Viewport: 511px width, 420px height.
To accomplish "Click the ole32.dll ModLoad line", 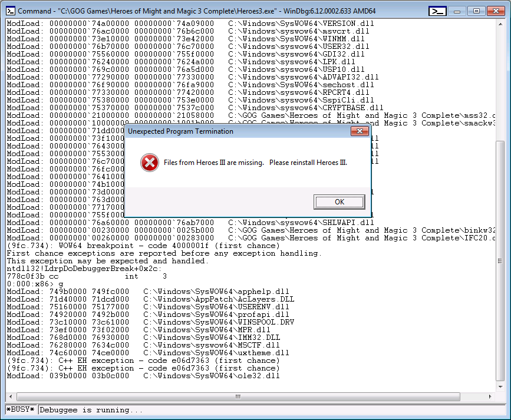I will (143, 376).
